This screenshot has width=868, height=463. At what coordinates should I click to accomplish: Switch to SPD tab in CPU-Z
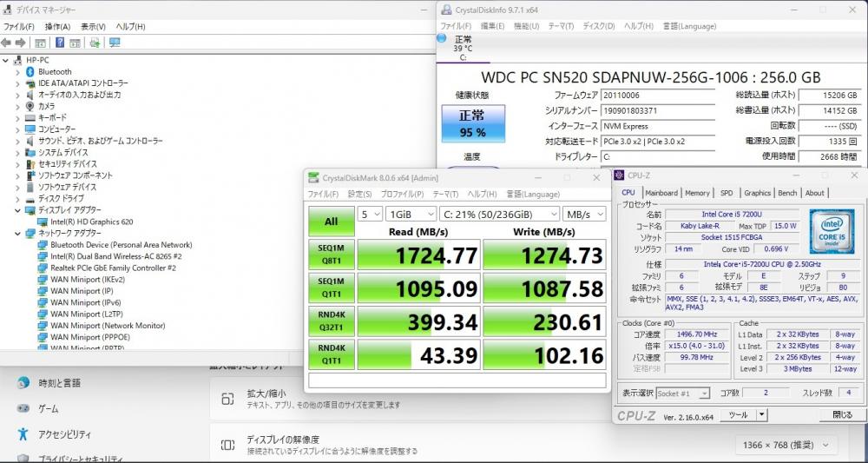727,193
